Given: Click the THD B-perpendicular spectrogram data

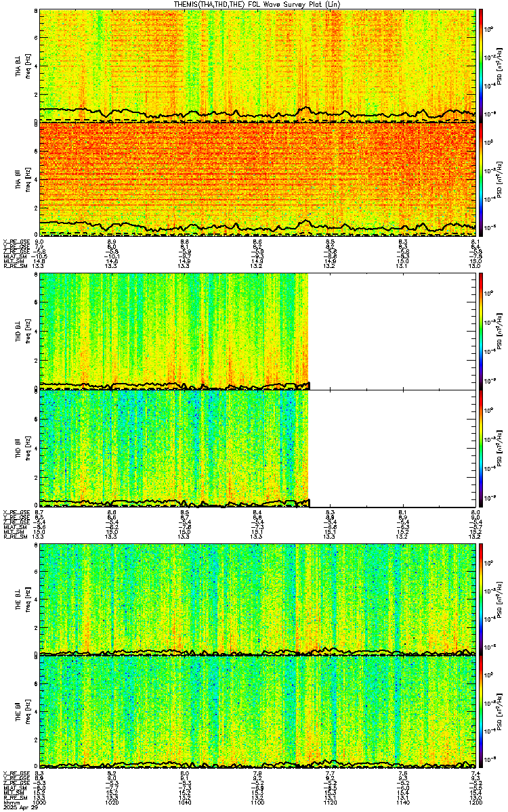Looking at the screenshot, I should (x=174, y=331).
